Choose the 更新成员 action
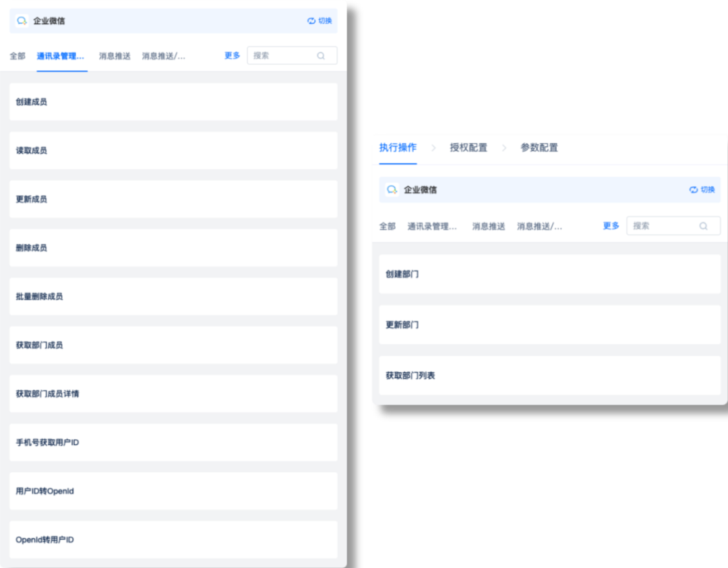 174,199
